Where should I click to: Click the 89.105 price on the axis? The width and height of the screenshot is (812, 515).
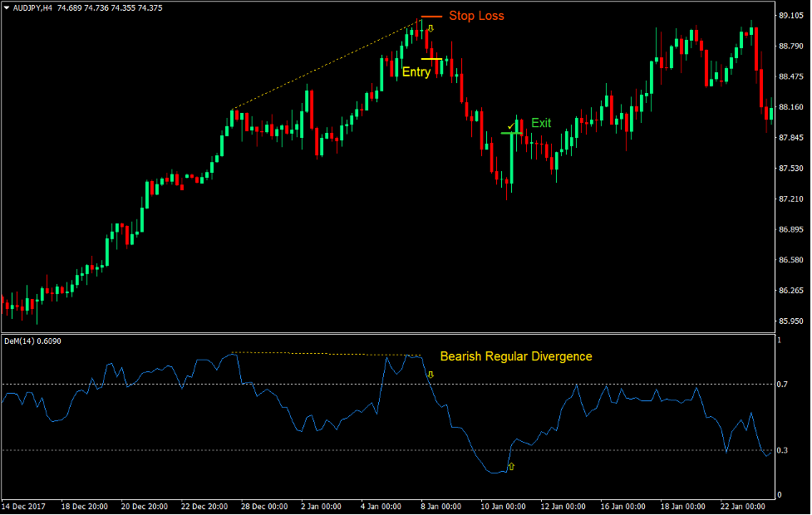[x=790, y=16]
